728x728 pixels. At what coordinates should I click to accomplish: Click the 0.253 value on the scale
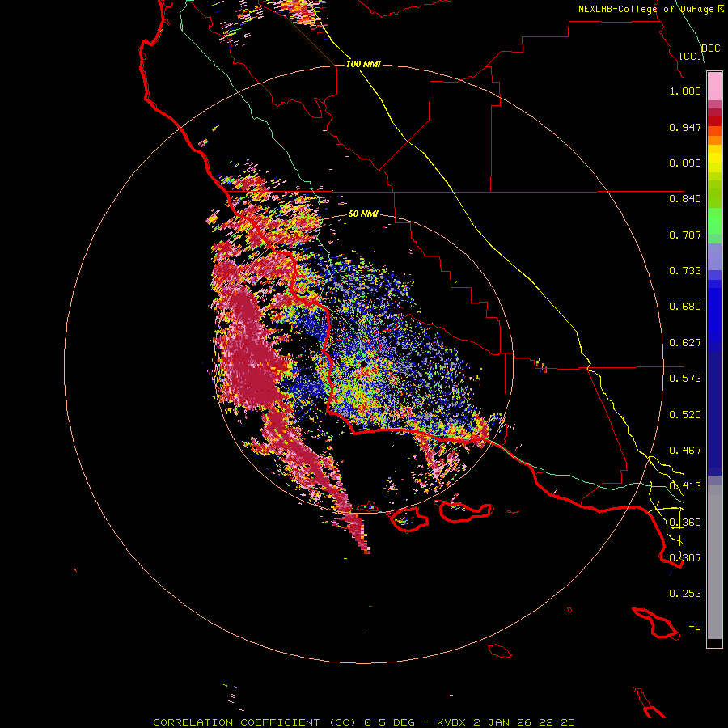click(685, 594)
